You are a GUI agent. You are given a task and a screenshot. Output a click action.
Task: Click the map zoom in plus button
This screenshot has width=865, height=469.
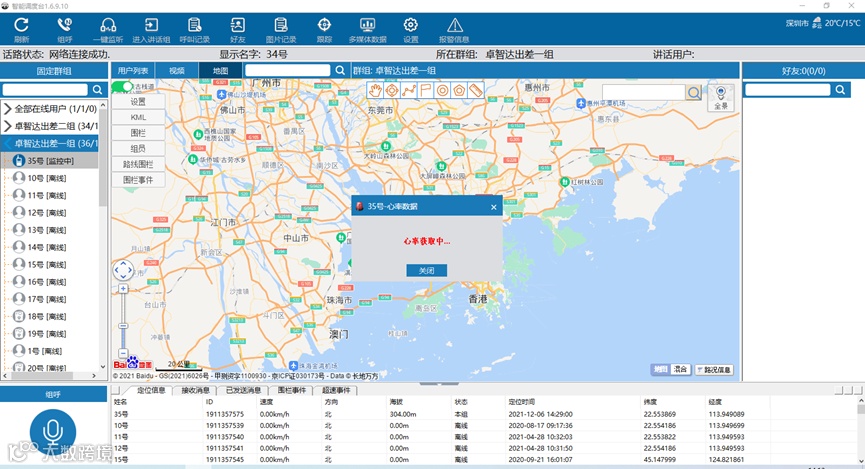coord(123,289)
